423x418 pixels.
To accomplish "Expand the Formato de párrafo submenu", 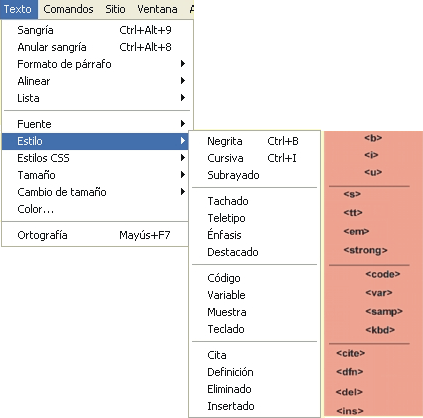I will click(x=96, y=64).
